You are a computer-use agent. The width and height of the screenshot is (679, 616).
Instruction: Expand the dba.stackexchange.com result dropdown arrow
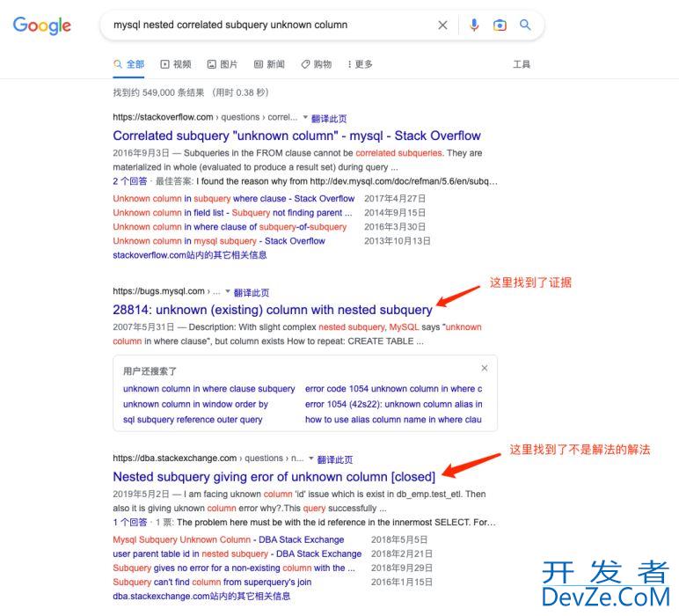pos(311,458)
